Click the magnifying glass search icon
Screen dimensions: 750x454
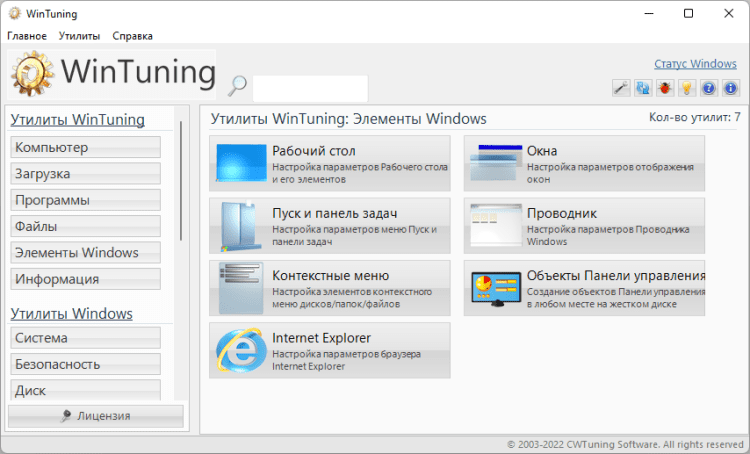click(x=237, y=86)
